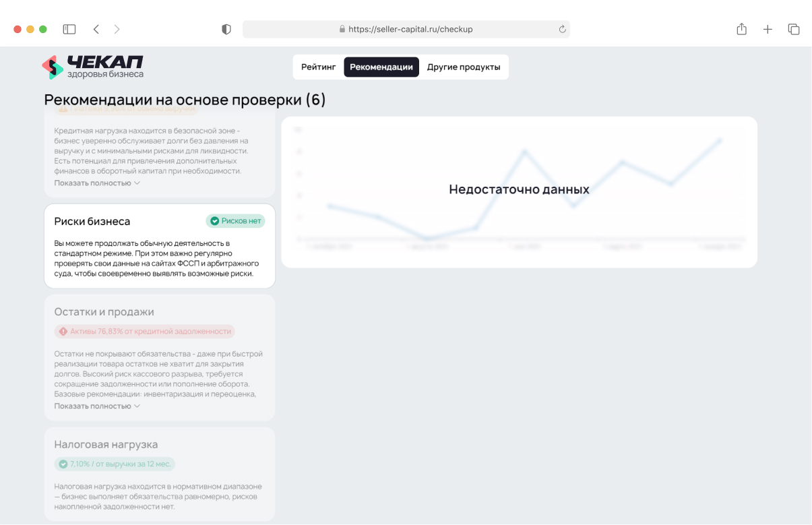Open the Другие продукты tab
The image size is (812, 525).
click(x=464, y=67)
